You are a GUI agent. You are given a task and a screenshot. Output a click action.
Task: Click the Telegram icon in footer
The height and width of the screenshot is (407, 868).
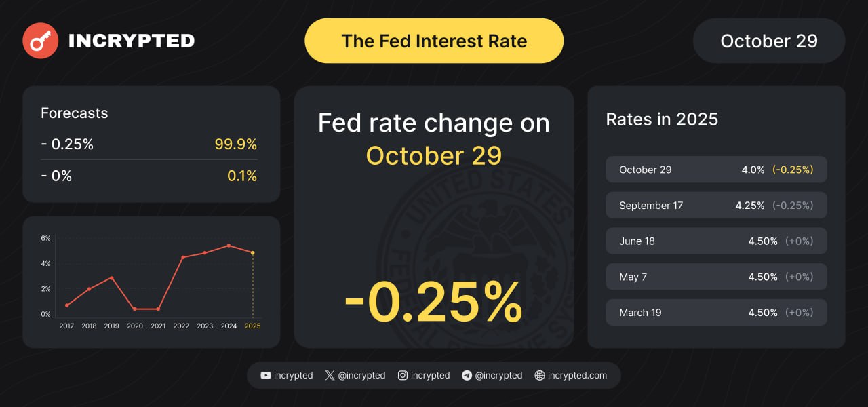coord(467,375)
